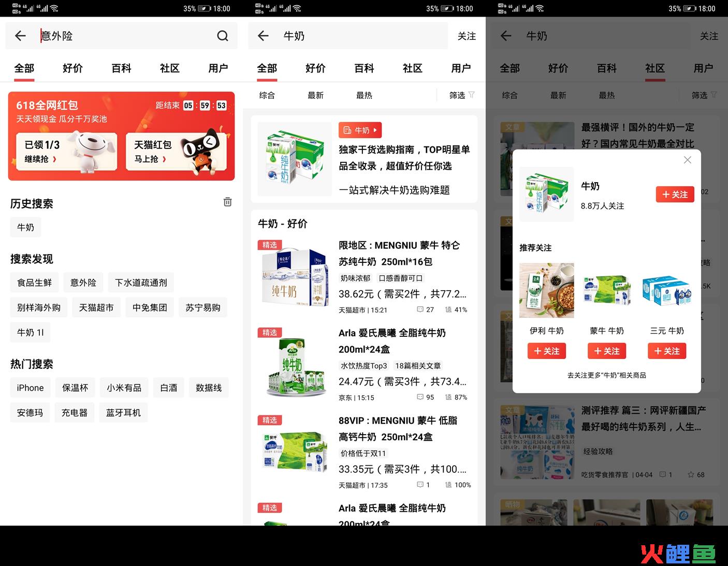Tap 天猫红包 马上抢 card
Image resolution: width=728 pixels, height=566 pixels.
[176, 152]
